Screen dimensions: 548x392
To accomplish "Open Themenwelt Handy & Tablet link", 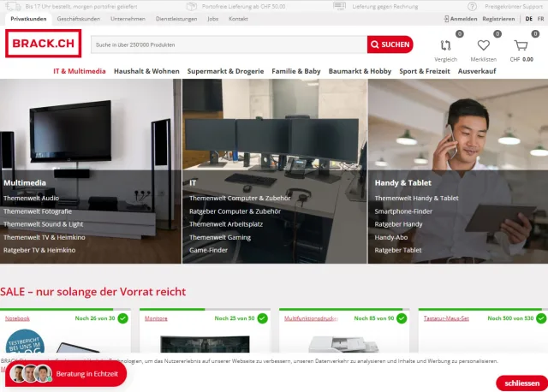I will pyautogui.click(x=417, y=198).
